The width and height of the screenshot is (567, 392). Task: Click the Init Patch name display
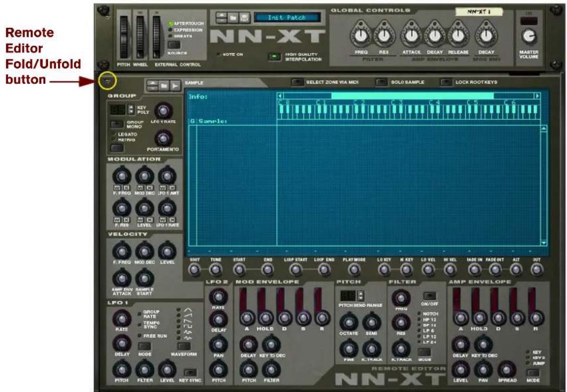click(x=287, y=17)
